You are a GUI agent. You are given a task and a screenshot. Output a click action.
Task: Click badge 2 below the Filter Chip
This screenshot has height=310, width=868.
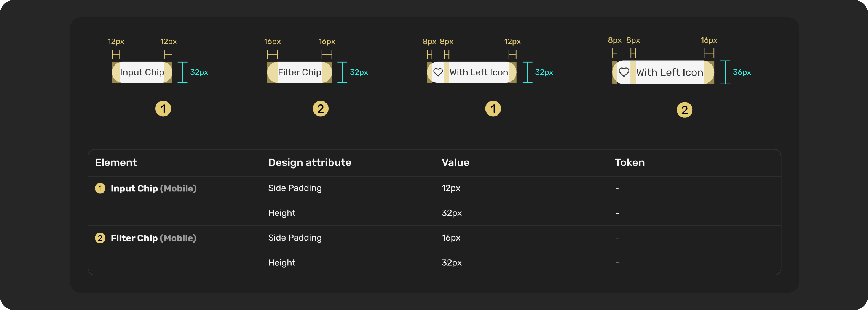[321, 109]
